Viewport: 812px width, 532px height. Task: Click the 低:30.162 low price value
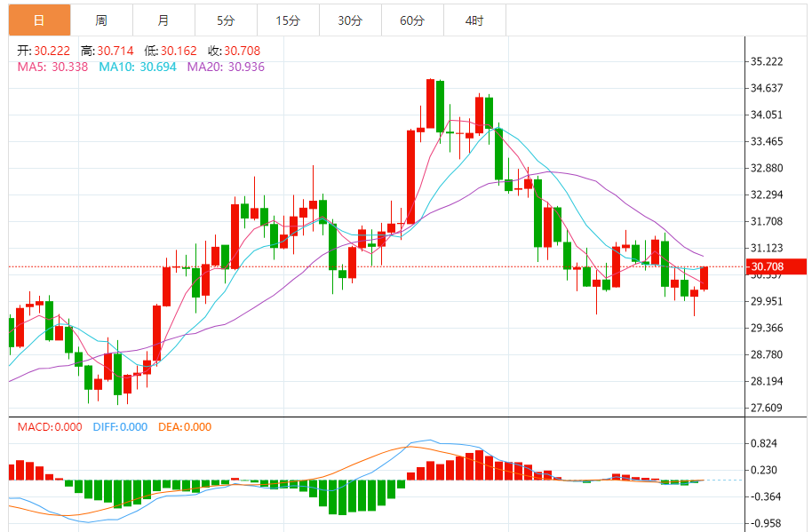tap(171, 51)
